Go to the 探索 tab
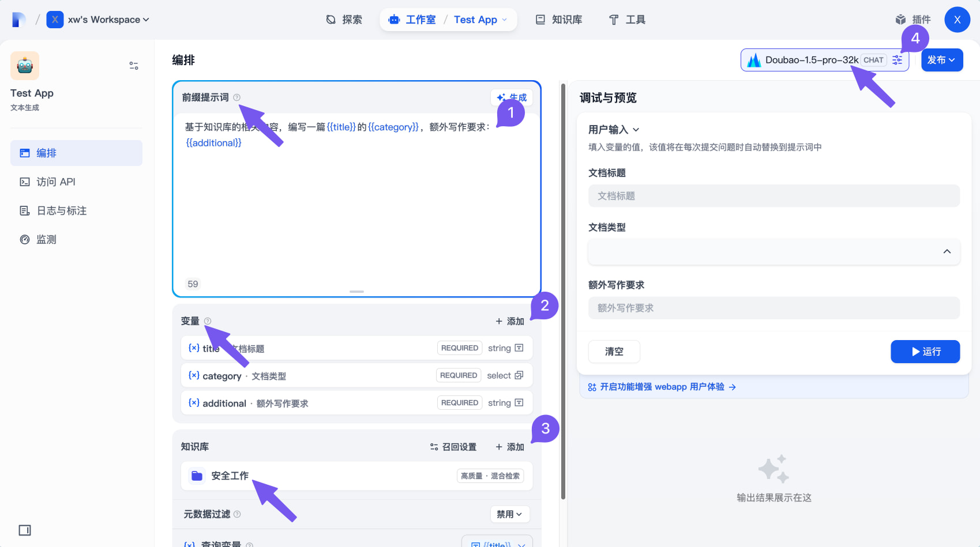Screen dimensions: 980x547 [x=344, y=20]
